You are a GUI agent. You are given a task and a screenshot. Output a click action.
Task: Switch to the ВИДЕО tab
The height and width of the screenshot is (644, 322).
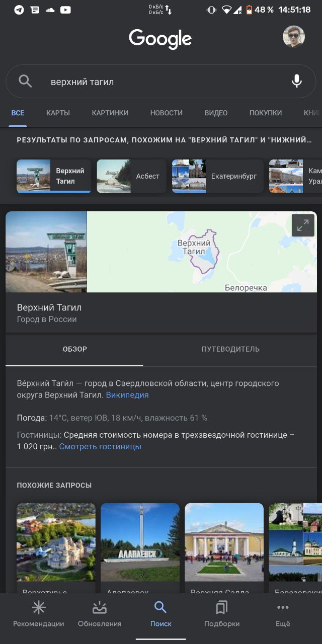pos(216,113)
